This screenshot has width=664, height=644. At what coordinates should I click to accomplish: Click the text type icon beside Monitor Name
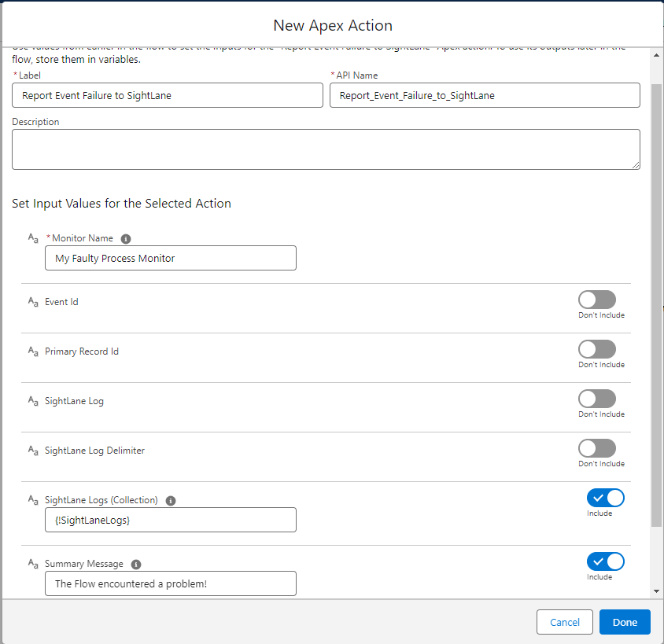(x=33, y=238)
